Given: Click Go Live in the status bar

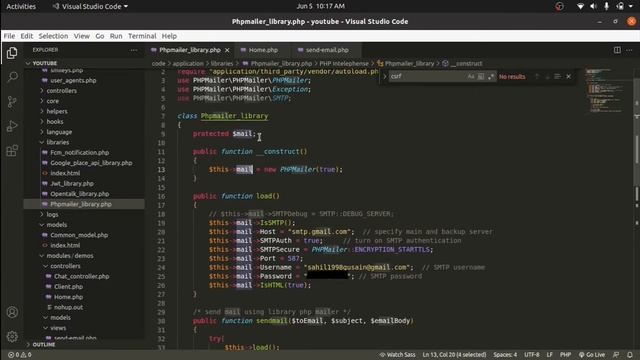Looking at the screenshot, I should pyautogui.click(x=591, y=355).
